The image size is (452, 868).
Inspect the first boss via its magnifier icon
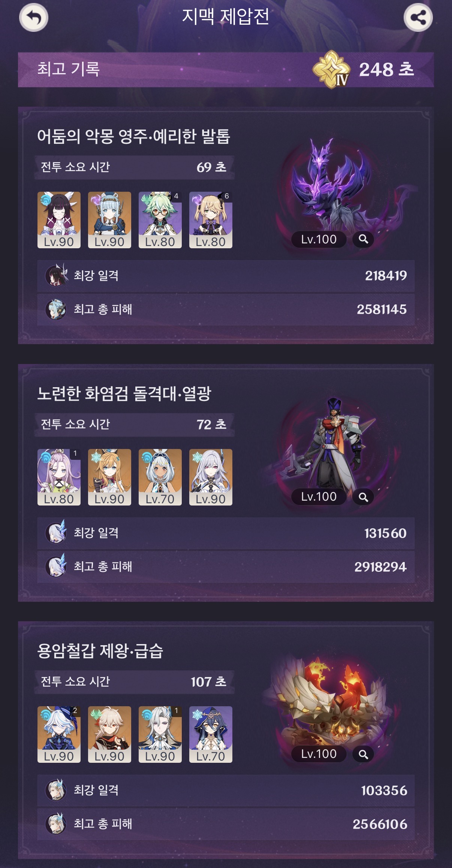coord(363,239)
